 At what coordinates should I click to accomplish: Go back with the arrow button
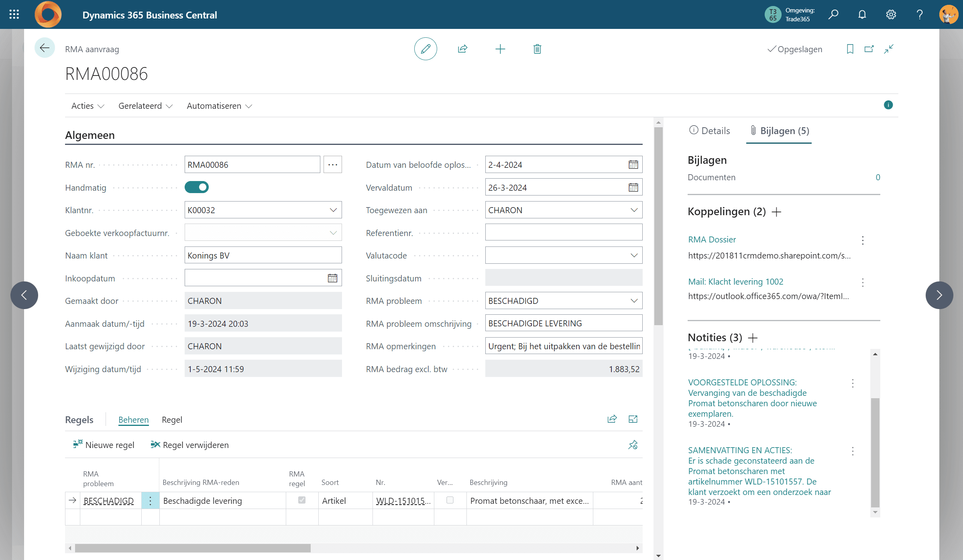point(45,48)
